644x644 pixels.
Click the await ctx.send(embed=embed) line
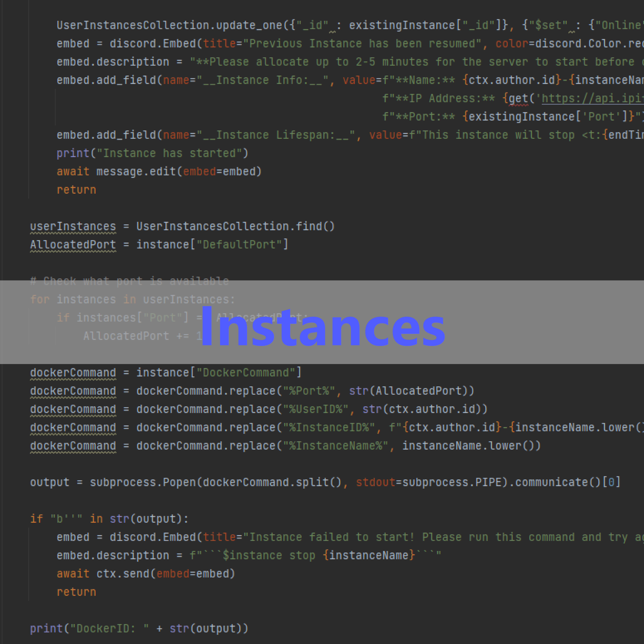pos(146,574)
